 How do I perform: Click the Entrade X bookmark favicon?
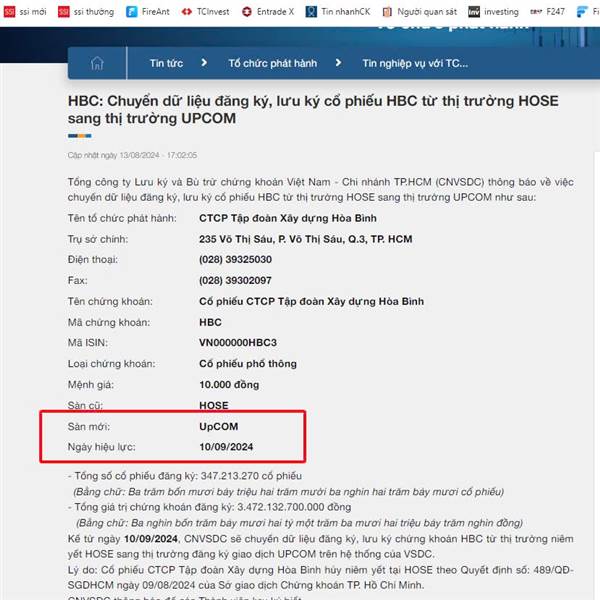[x=247, y=12]
